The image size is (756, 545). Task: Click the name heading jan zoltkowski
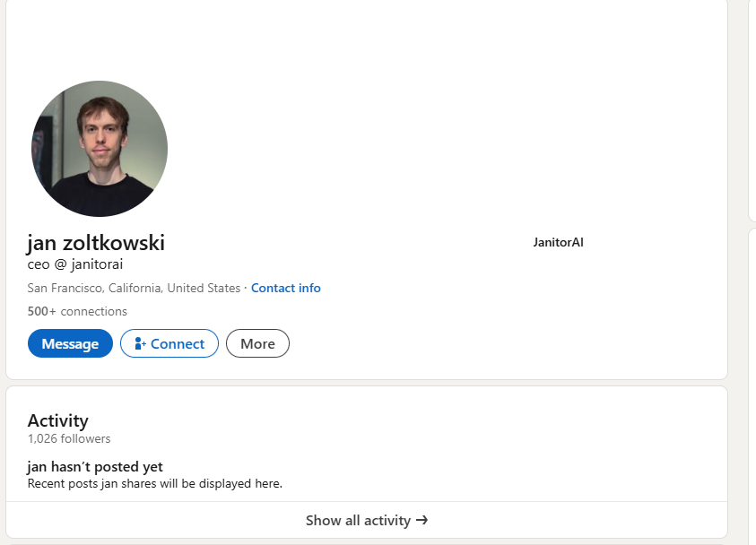coord(96,243)
